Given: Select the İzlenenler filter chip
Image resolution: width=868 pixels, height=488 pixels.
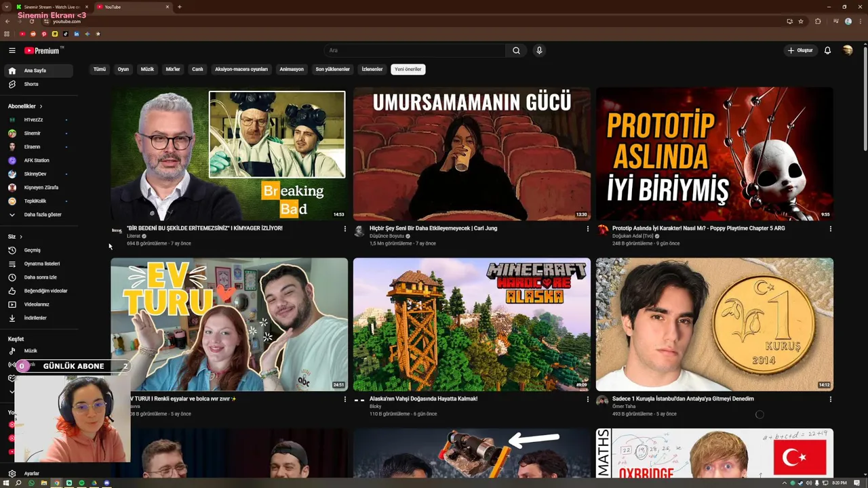Looking at the screenshot, I should pyautogui.click(x=372, y=69).
